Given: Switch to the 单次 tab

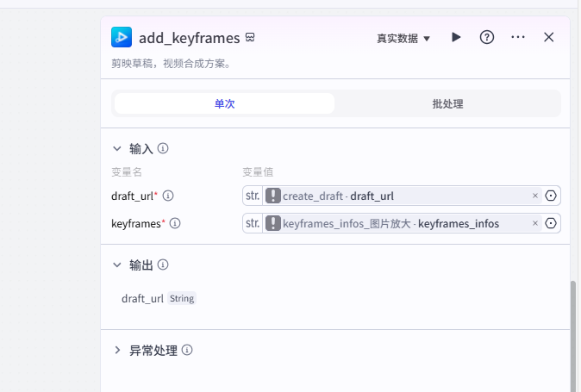Looking at the screenshot, I should [224, 103].
